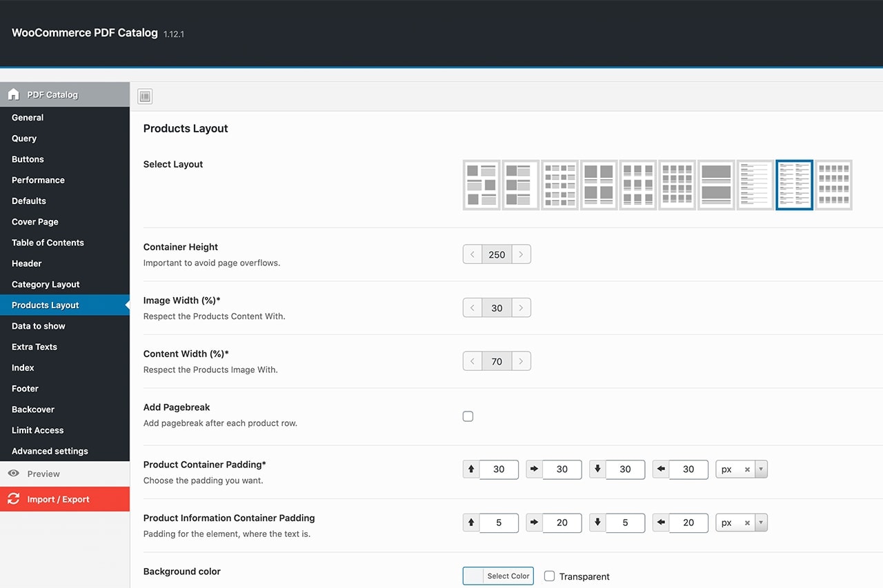The height and width of the screenshot is (588, 883).
Task: Enable the Add Pagebreak checkbox
Action: pos(468,416)
